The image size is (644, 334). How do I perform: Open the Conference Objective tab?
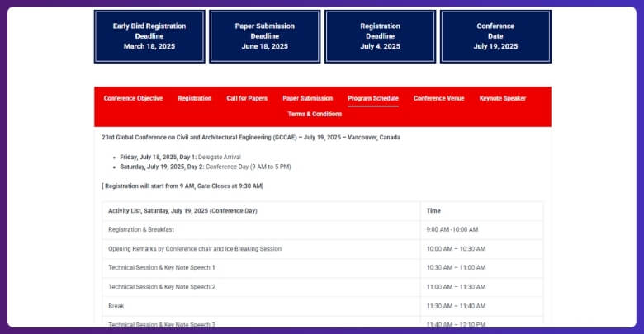(133, 98)
